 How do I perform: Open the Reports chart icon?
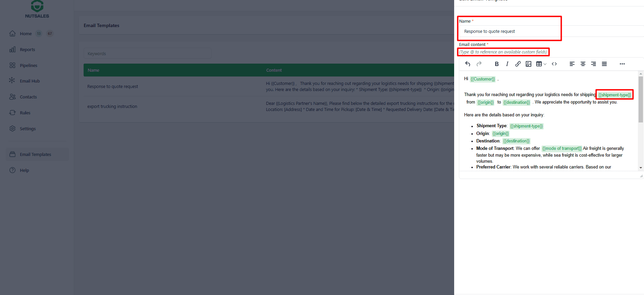click(x=13, y=49)
